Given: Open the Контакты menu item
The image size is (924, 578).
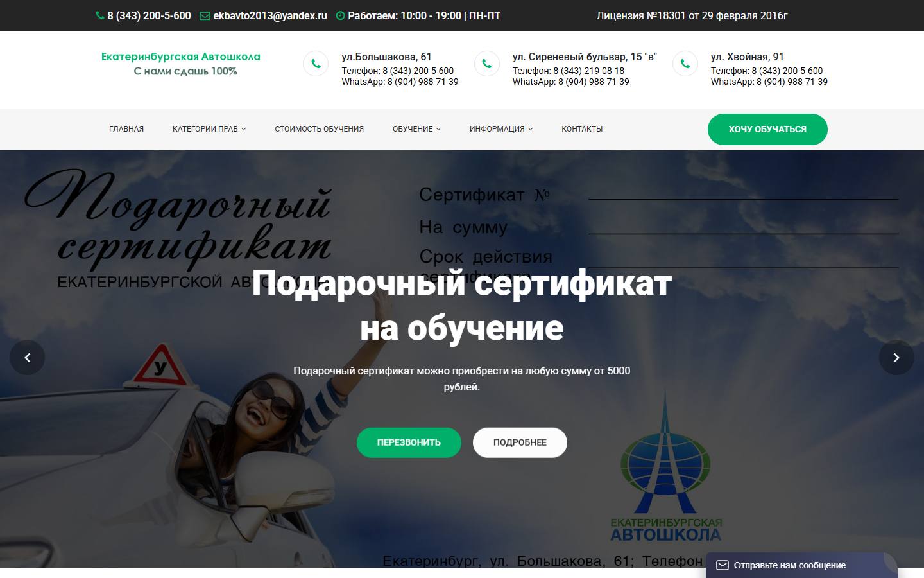Looking at the screenshot, I should [582, 129].
